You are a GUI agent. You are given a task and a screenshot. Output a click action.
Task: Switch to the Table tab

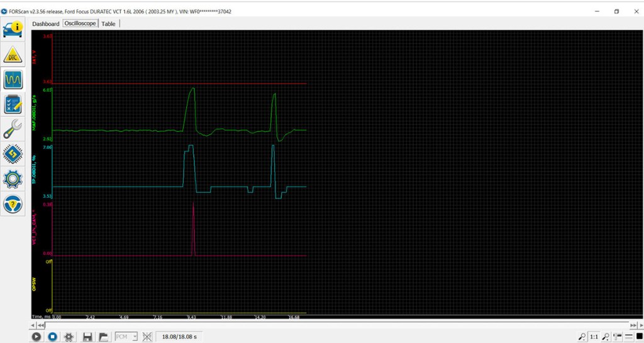point(109,24)
